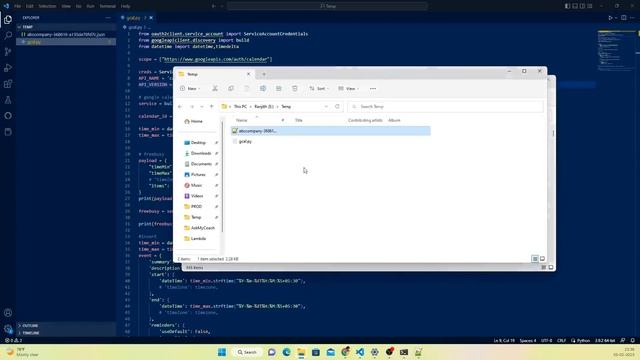
Task: Click the Rename icon in File Explorer toolbar
Action: (263, 89)
